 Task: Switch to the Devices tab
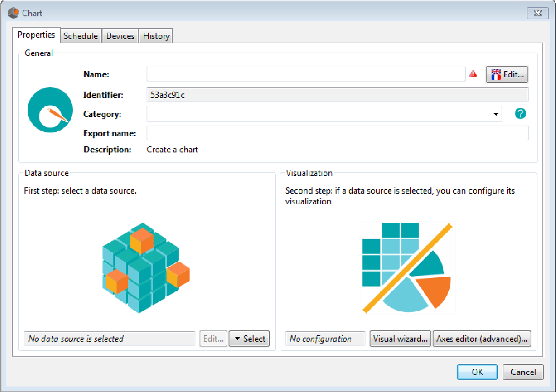[x=120, y=36]
